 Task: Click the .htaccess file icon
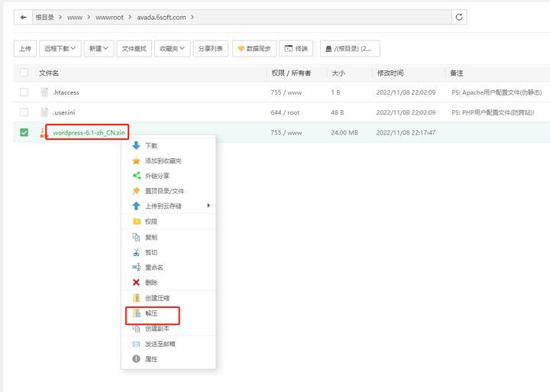(x=44, y=92)
